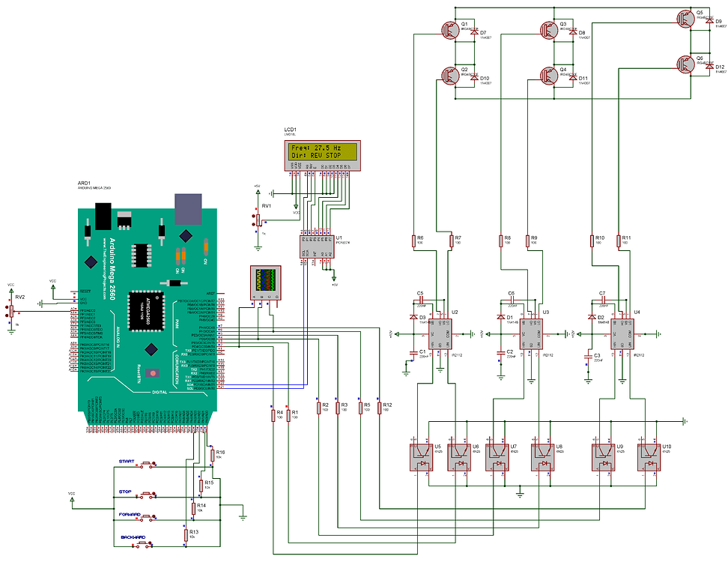Toggle the START push button
This screenshot has width=728, height=562.
click(x=147, y=464)
